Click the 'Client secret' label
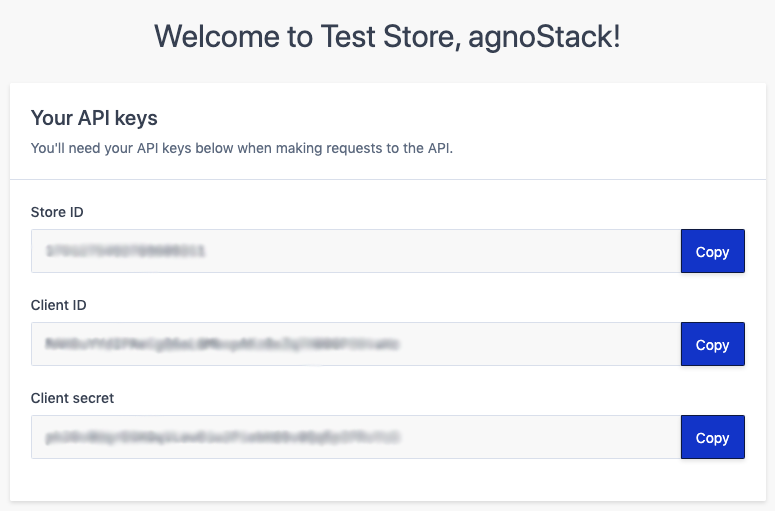The width and height of the screenshot is (775, 511). coord(72,398)
